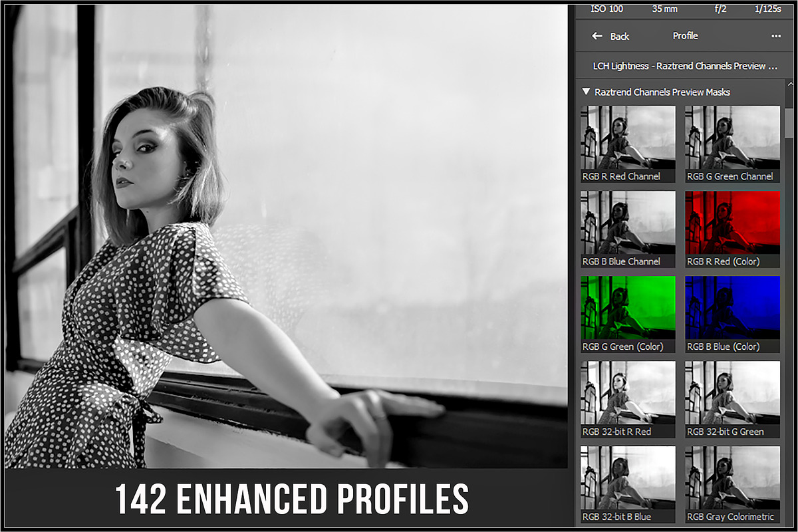Choose the RGB 32-bit B Blue profile
The image size is (798, 532).
(x=628, y=478)
